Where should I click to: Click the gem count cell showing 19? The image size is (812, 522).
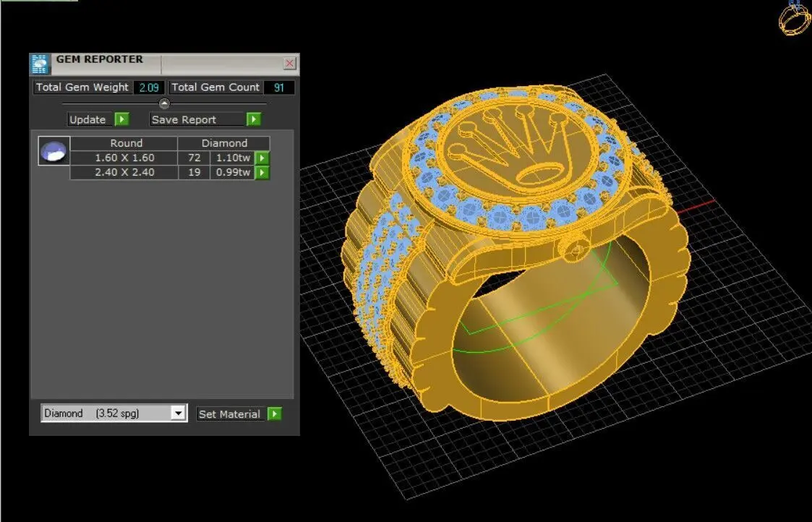tap(195, 173)
